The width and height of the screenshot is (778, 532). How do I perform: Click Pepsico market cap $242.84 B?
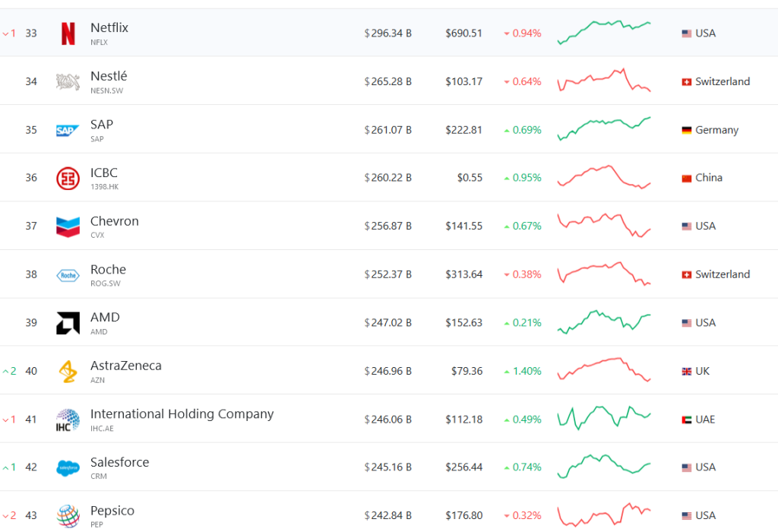tap(388, 515)
